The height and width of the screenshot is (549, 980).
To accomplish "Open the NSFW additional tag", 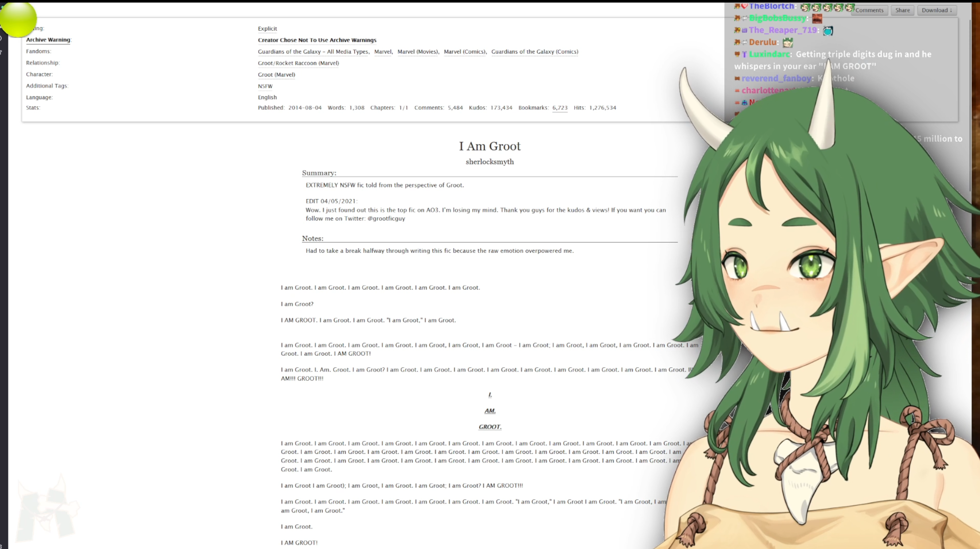I will click(265, 86).
